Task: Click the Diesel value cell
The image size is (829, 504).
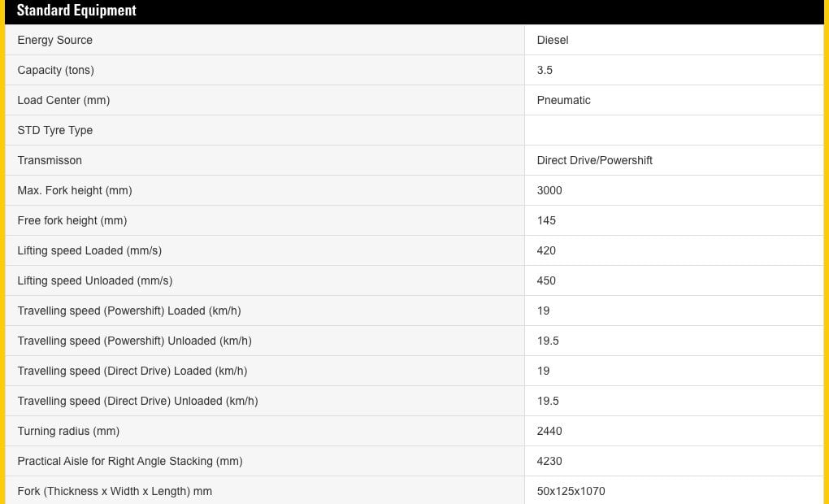Action: [x=553, y=40]
